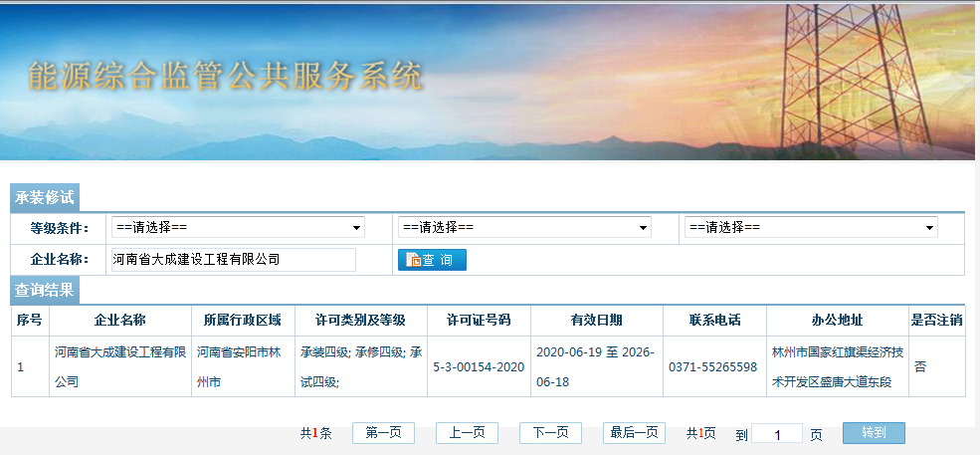980x455 pixels.
Task: Click the 许可证号码 column header
Action: tap(479, 321)
